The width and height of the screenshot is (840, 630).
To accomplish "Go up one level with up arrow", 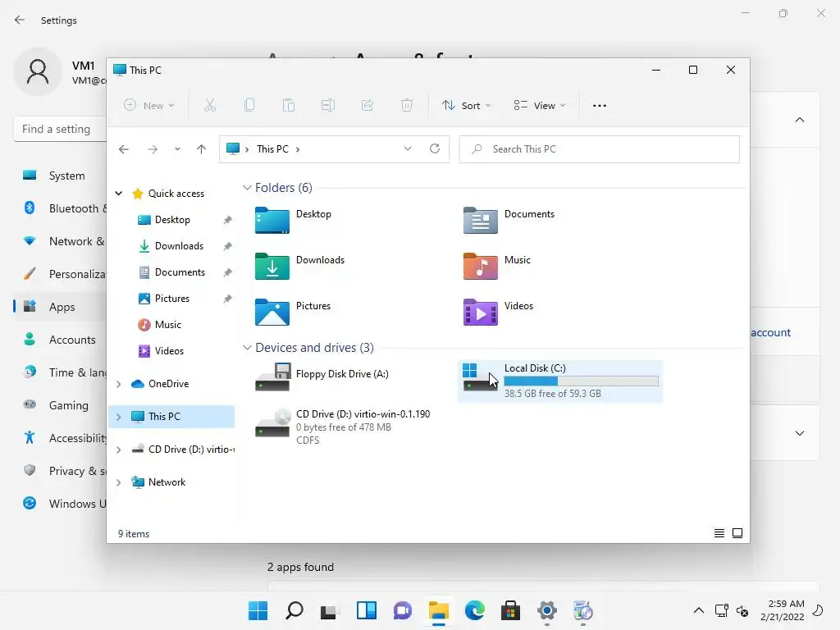I will pos(202,149).
